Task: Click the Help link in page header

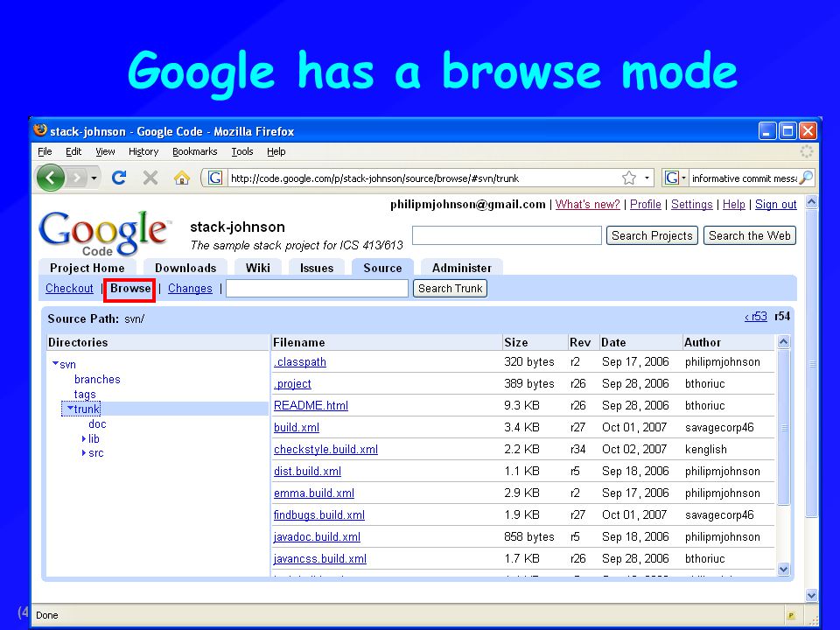Action: point(734,204)
